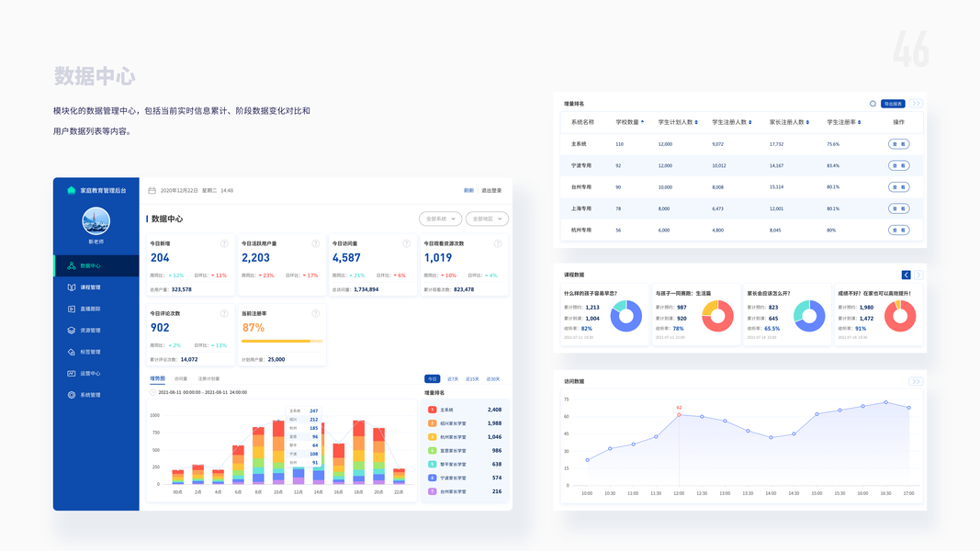Click the double-arrow icon in 增量排名 table panel
This screenshot has width=980, height=551.
pyautogui.click(x=916, y=104)
